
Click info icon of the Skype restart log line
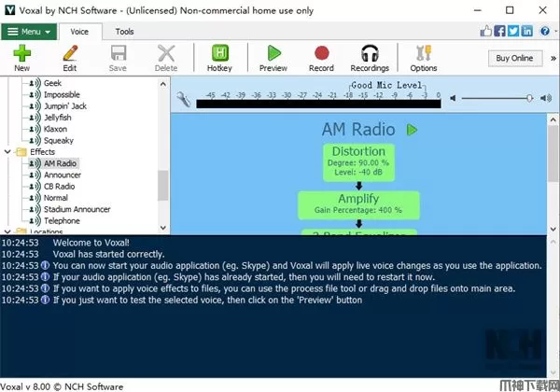coord(45,276)
